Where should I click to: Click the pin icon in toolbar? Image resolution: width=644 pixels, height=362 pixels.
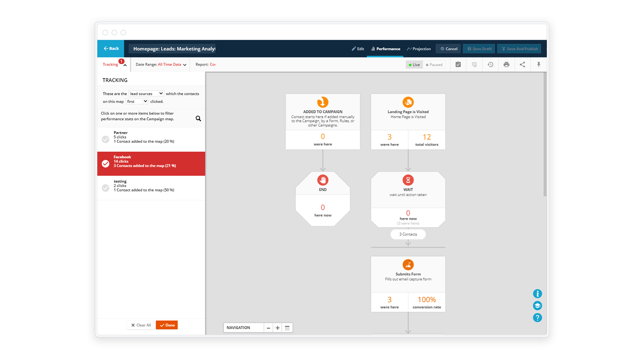point(539,65)
